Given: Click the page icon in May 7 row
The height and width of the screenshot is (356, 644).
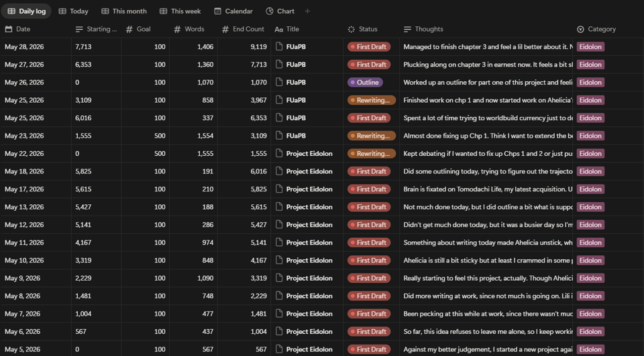Looking at the screenshot, I should pos(279,314).
